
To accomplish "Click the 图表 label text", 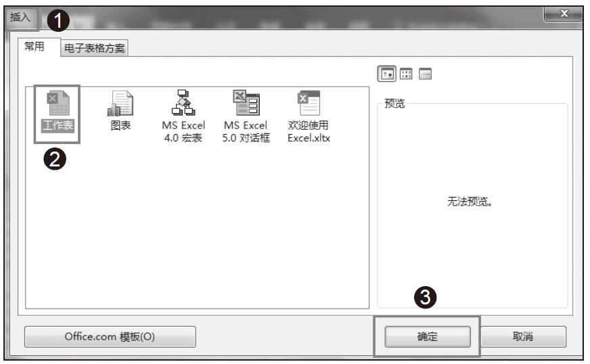I will pos(120,126).
